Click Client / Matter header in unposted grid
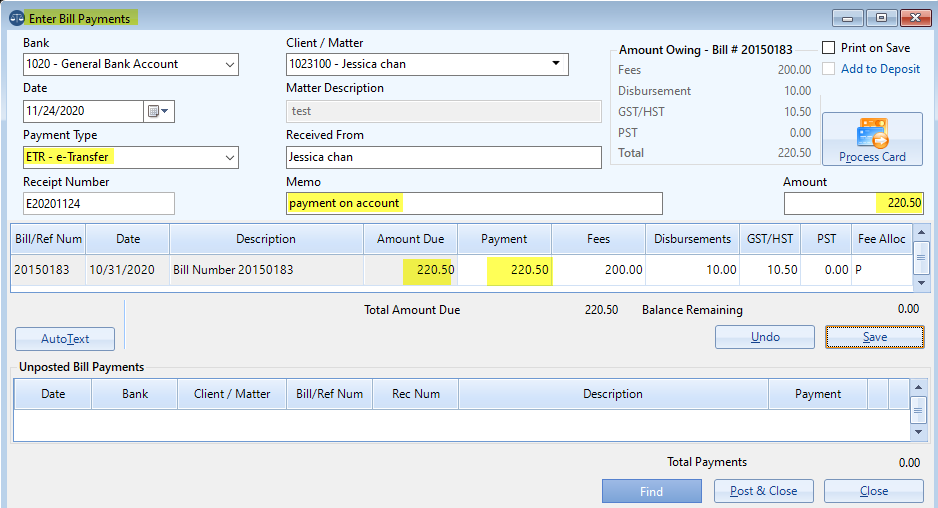 click(x=232, y=394)
